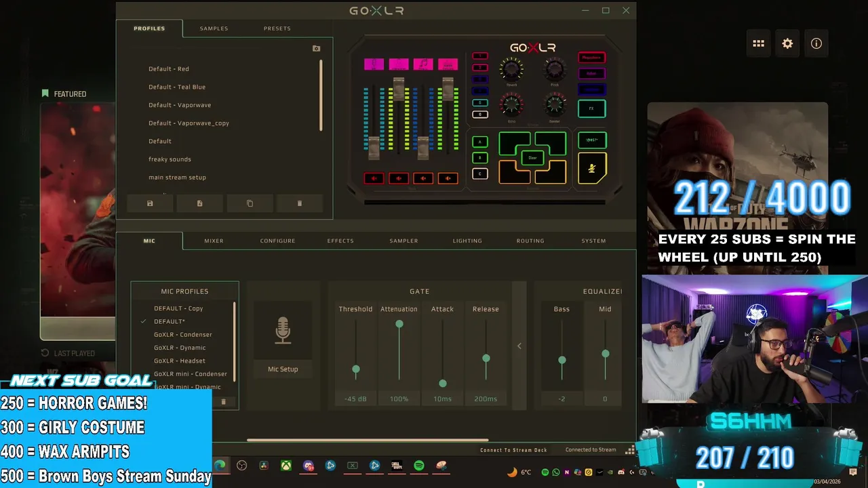This screenshot has height=488, width=868.
Task: Click the music note channel display
Action: point(423,64)
